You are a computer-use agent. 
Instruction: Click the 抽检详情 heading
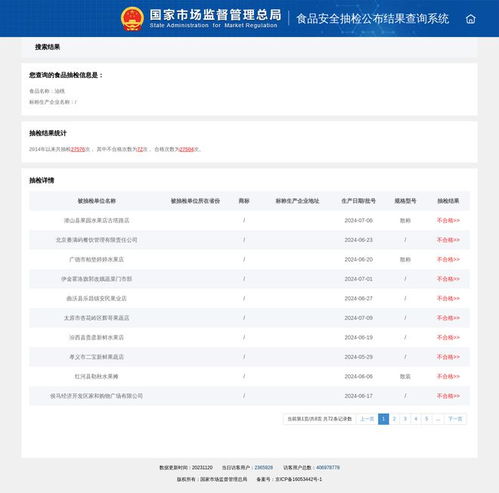(x=42, y=180)
